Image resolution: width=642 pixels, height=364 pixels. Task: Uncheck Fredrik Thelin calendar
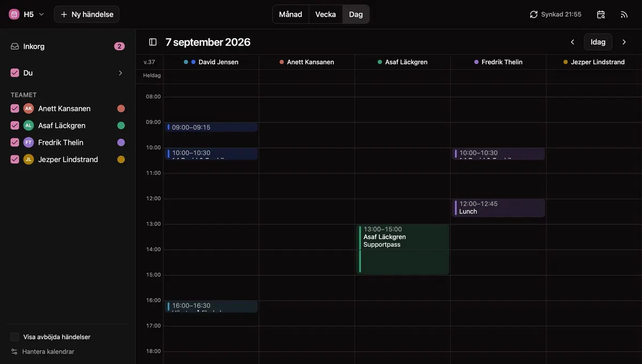click(x=15, y=143)
